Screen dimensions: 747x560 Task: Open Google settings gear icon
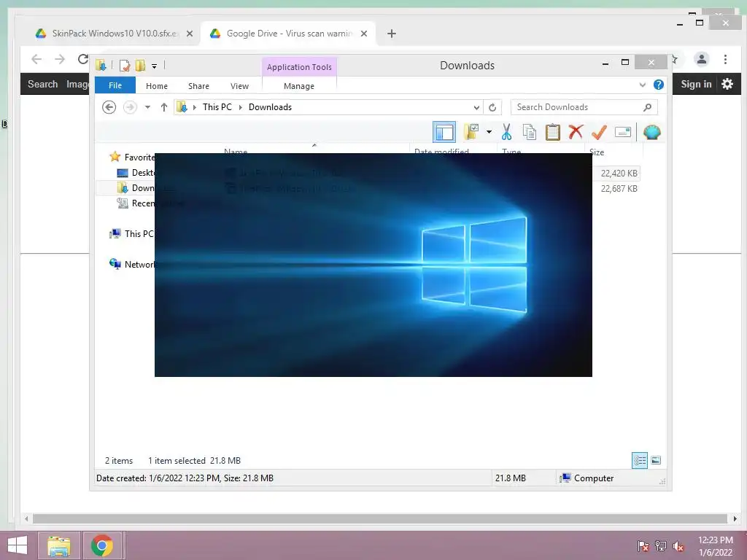pyautogui.click(x=727, y=85)
